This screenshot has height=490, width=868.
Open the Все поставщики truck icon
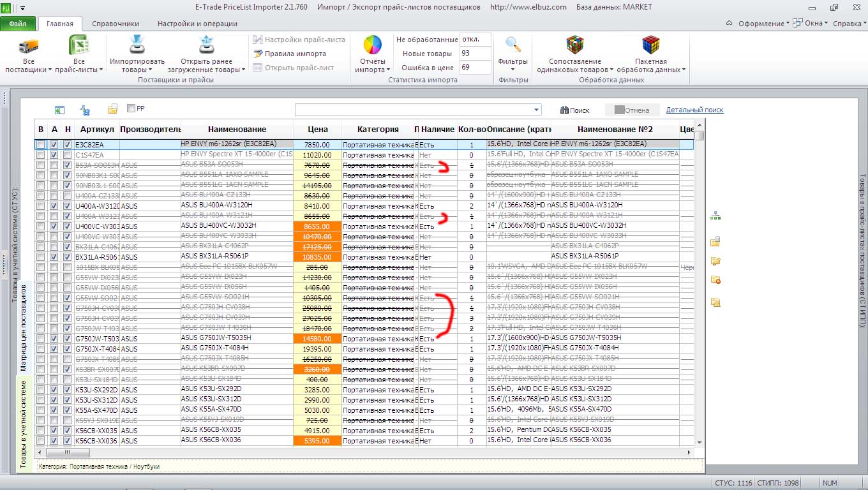pyautogui.click(x=28, y=46)
